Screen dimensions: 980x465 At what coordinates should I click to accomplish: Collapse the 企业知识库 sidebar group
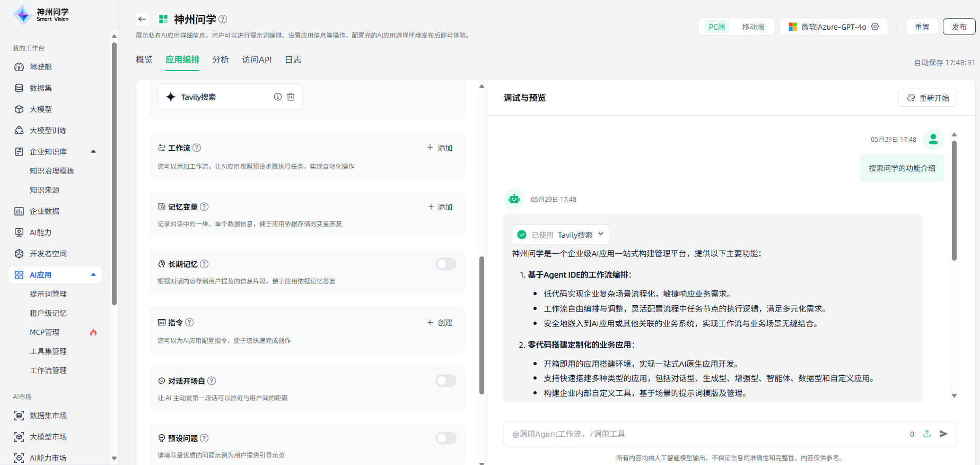93,152
